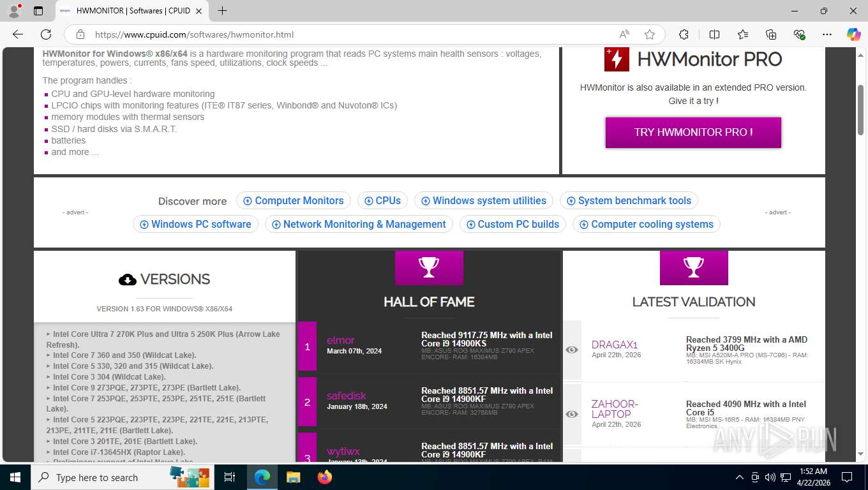
Task: Open the notifications center icon
Action: pyautogui.click(x=847, y=477)
